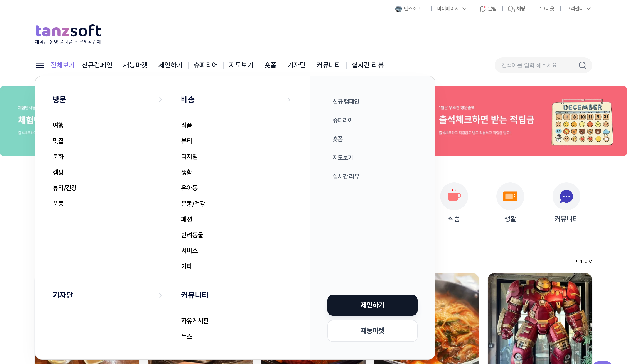Select 운동 under 방문
The height and width of the screenshot is (364, 627).
coord(58,204)
